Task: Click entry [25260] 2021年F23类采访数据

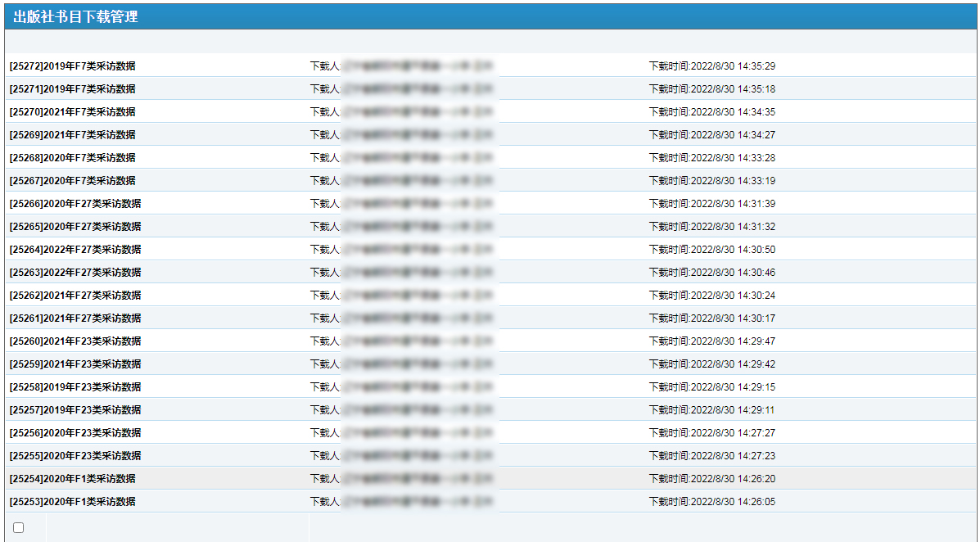Action: pyautogui.click(x=75, y=341)
